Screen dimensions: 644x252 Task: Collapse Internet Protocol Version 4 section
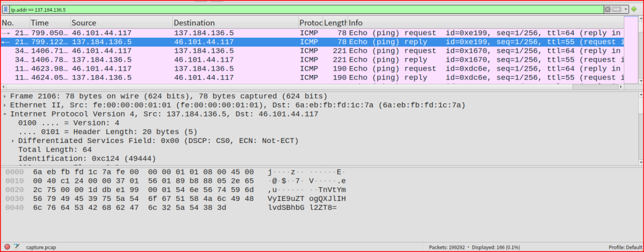click(5, 114)
